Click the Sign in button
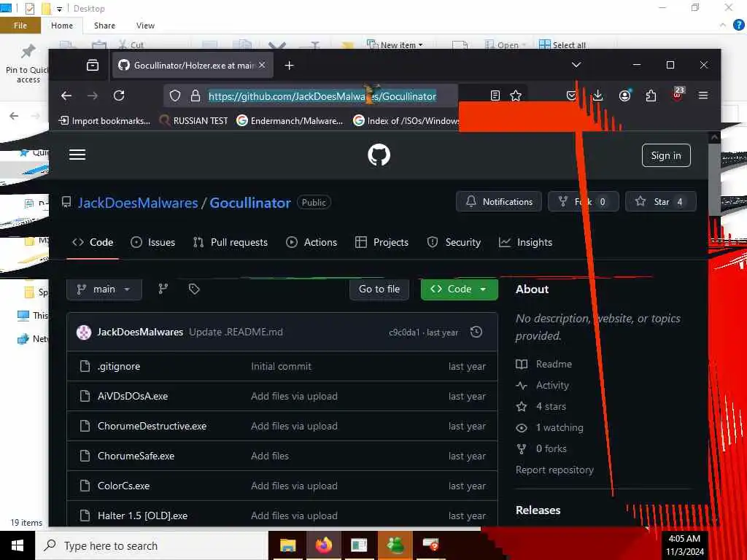This screenshot has width=747, height=560. click(x=666, y=156)
